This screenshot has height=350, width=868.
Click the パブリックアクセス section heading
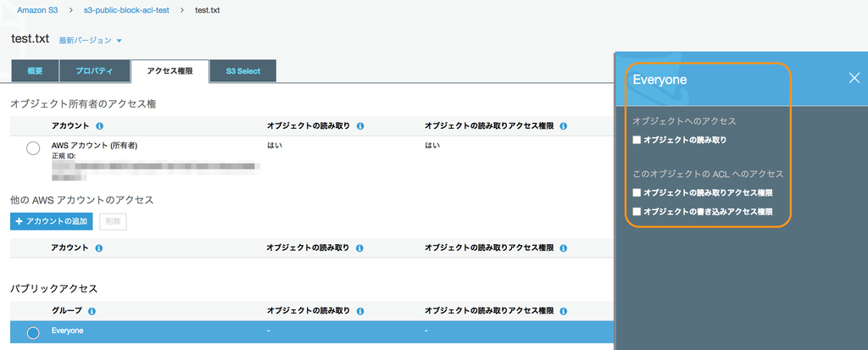(x=53, y=288)
